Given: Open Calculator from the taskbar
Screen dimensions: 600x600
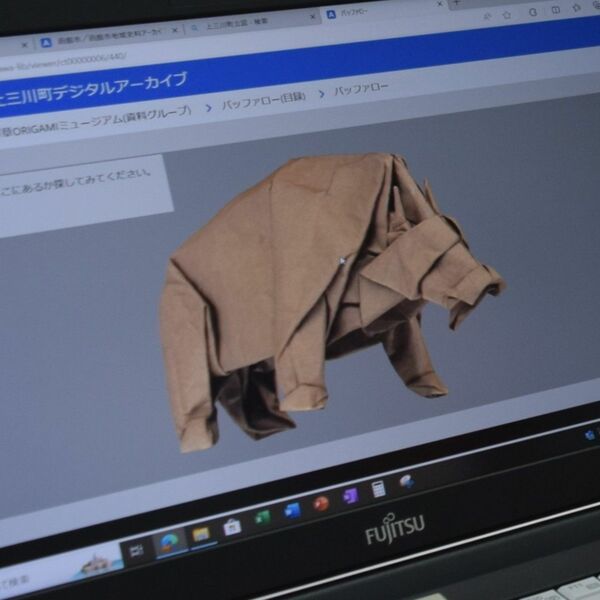Looking at the screenshot, I should [378, 489].
